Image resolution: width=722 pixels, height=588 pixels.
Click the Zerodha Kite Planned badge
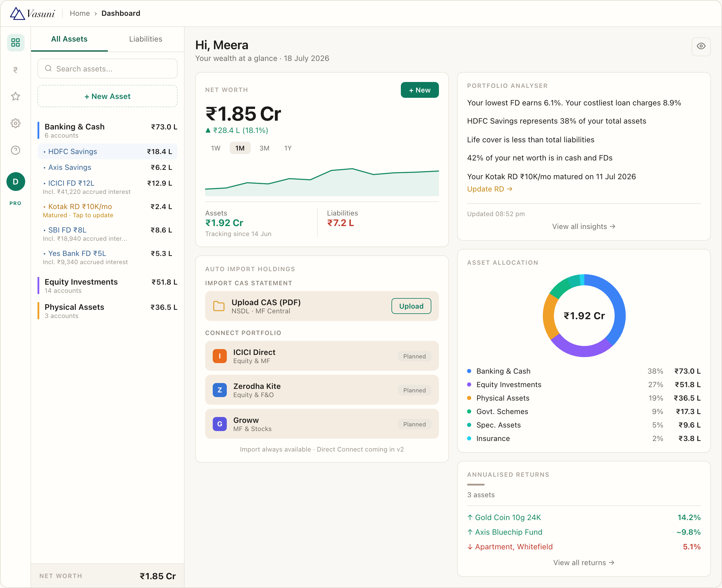[414, 390]
